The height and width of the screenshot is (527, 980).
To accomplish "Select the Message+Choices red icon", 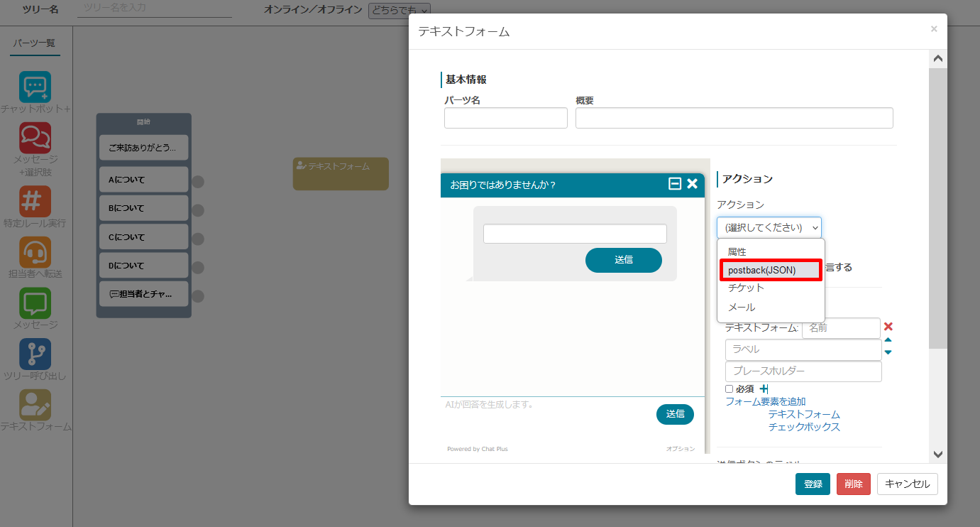I will coord(35,138).
